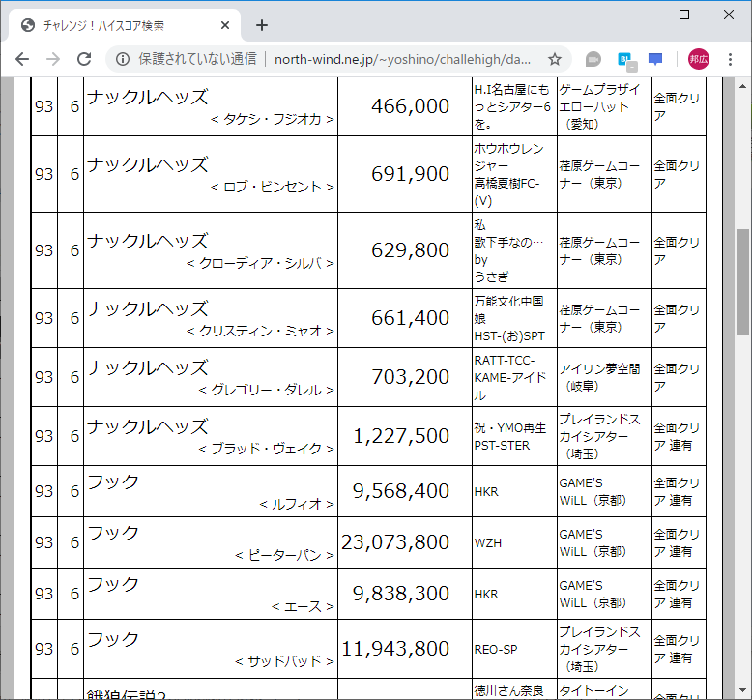
Task: Click character name ルフィオ
Action: pyautogui.click(x=297, y=504)
